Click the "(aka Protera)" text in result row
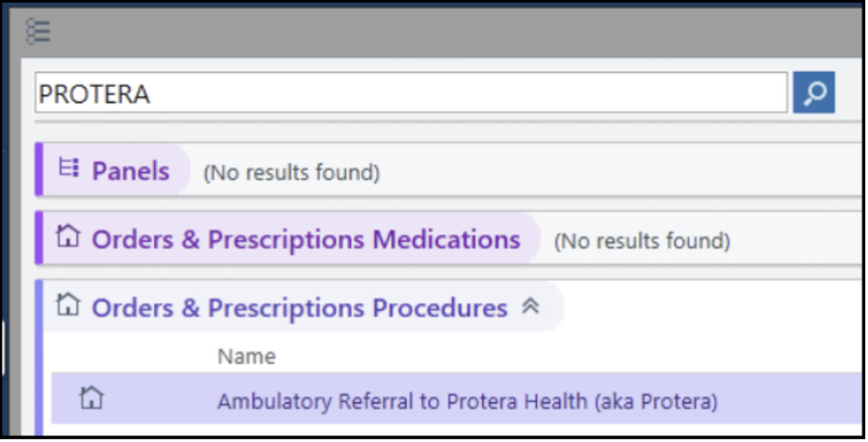This screenshot has width=868, height=442. coord(655,401)
